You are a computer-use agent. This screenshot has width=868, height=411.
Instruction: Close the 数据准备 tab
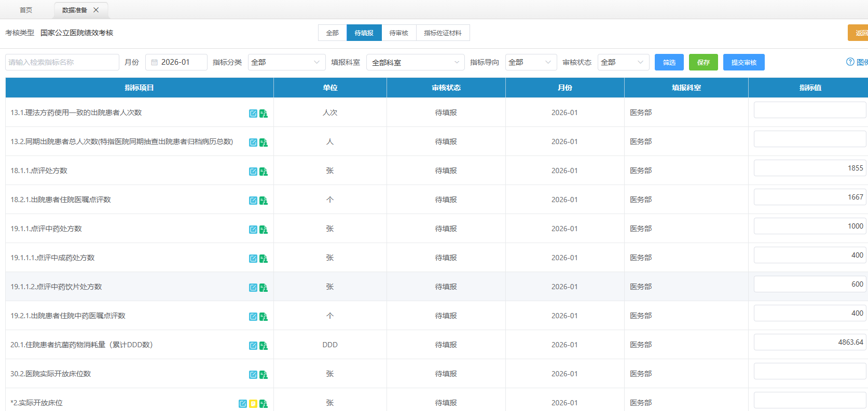point(96,10)
